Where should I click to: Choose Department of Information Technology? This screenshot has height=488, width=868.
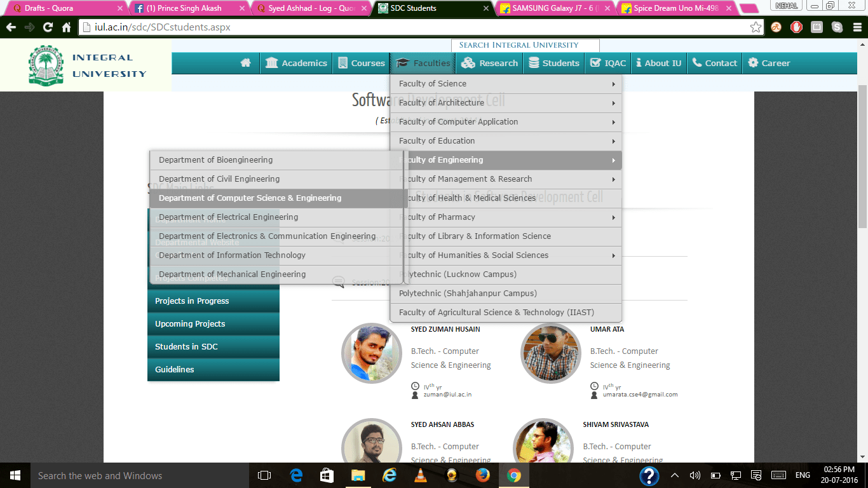point(278,255)
